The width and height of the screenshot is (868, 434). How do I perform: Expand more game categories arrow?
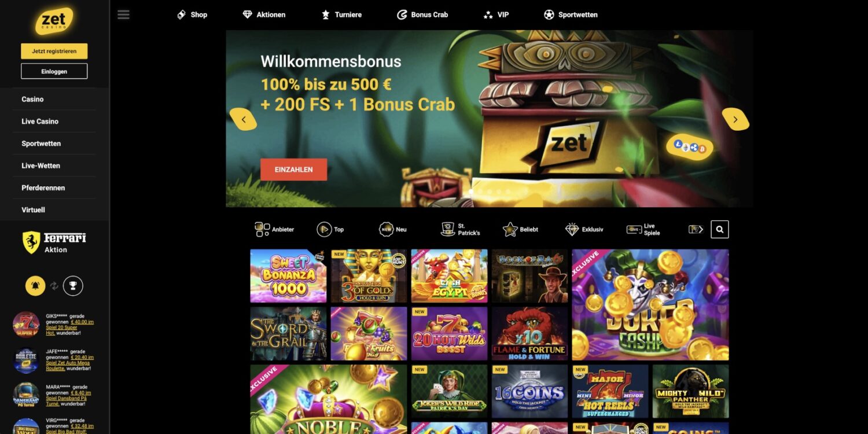point(696,229)
